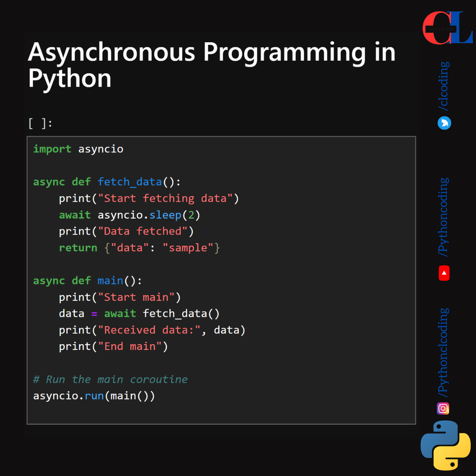Open the /clcoding handle text
Viewport: 476px width, 476px height.
click(443, 86)
